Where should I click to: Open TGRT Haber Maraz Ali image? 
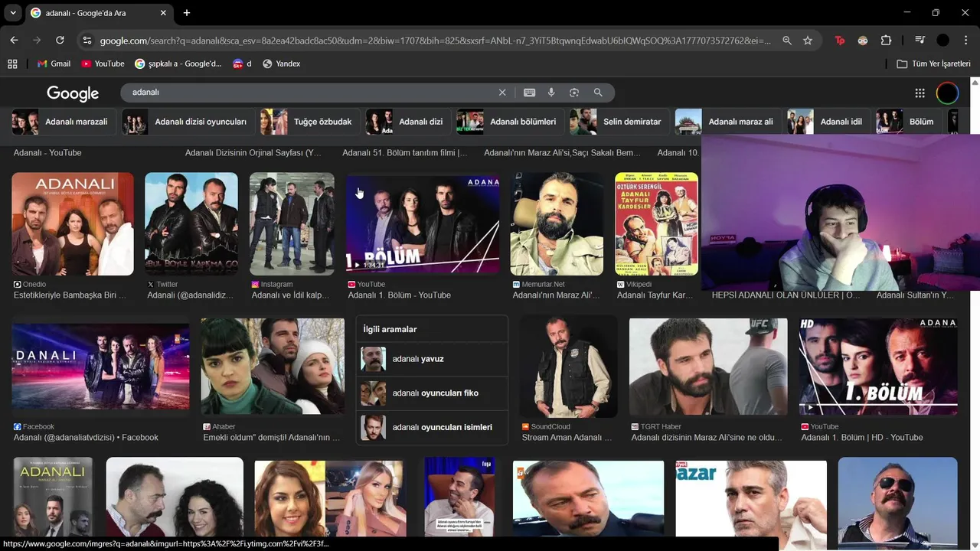click(x=708, y=367)
